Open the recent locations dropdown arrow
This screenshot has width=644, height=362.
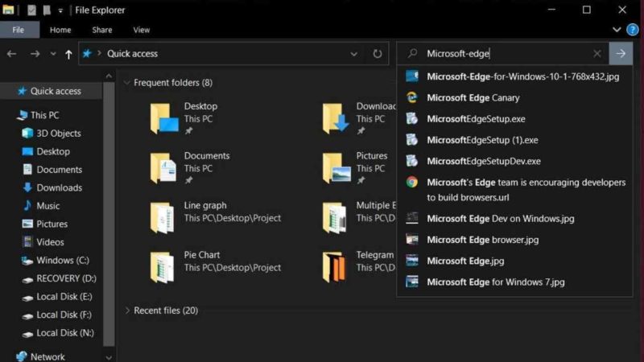point(52,54)
